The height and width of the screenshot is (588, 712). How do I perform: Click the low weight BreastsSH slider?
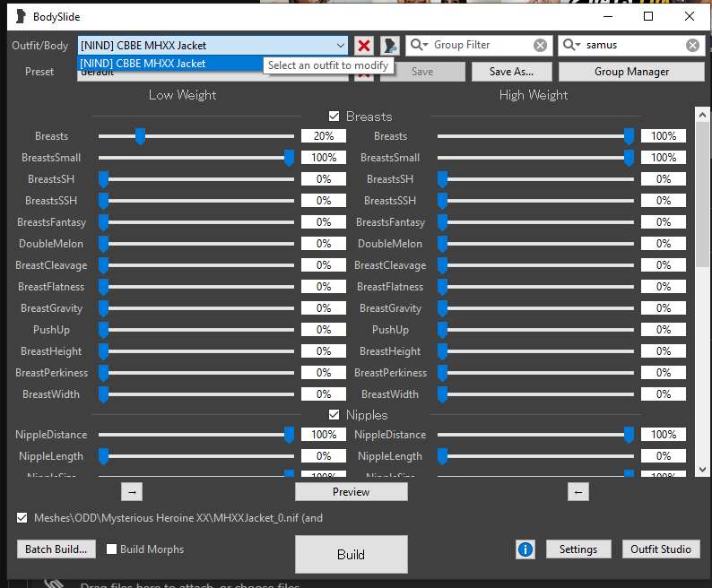pos(196,179)
